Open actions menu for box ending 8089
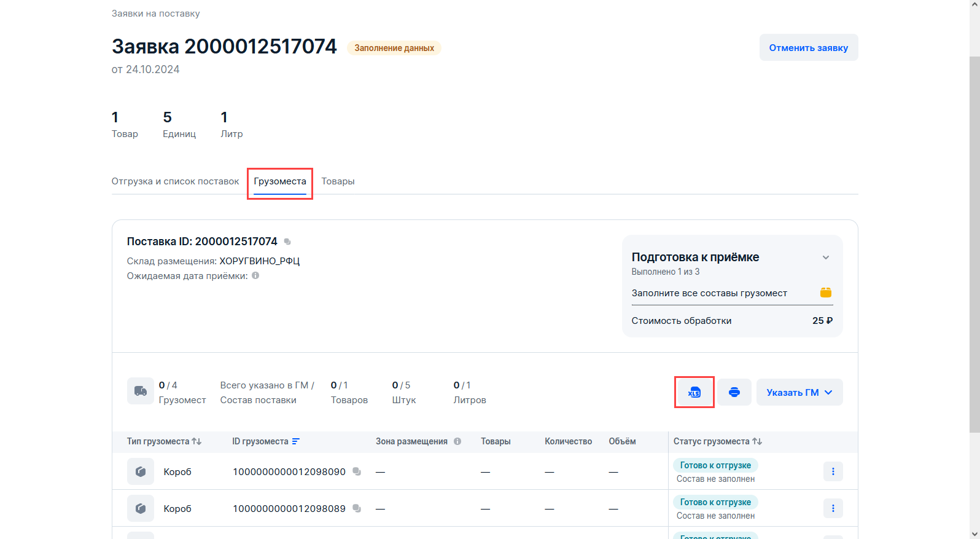 [x=833, y=508]
